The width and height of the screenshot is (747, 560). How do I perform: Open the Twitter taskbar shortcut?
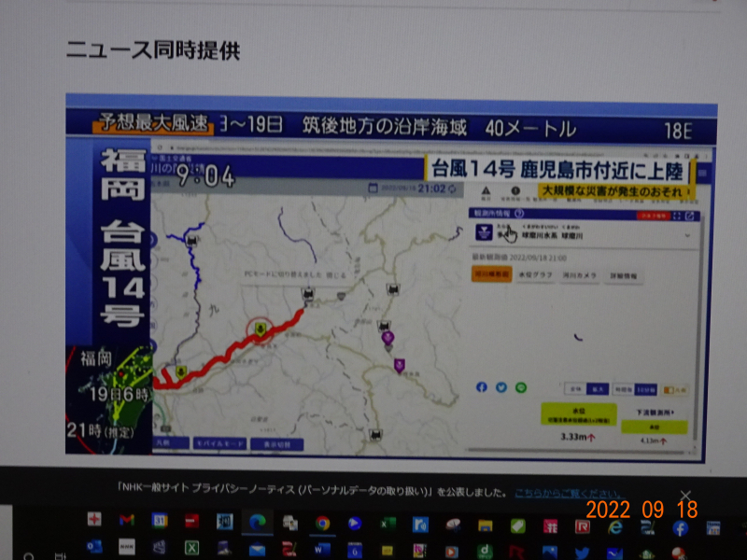[x=582, y=553]
